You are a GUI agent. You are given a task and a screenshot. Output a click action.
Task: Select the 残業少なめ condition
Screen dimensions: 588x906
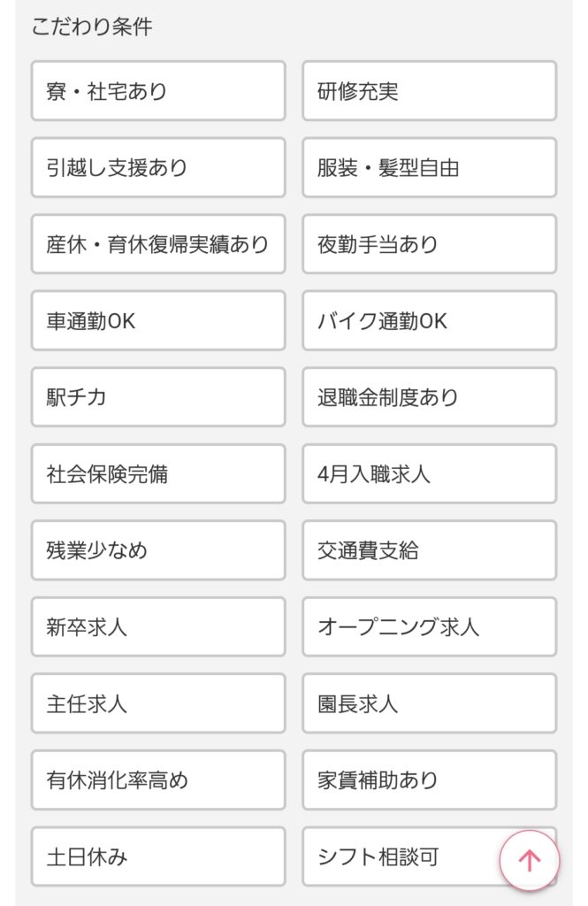pos(157,550)
